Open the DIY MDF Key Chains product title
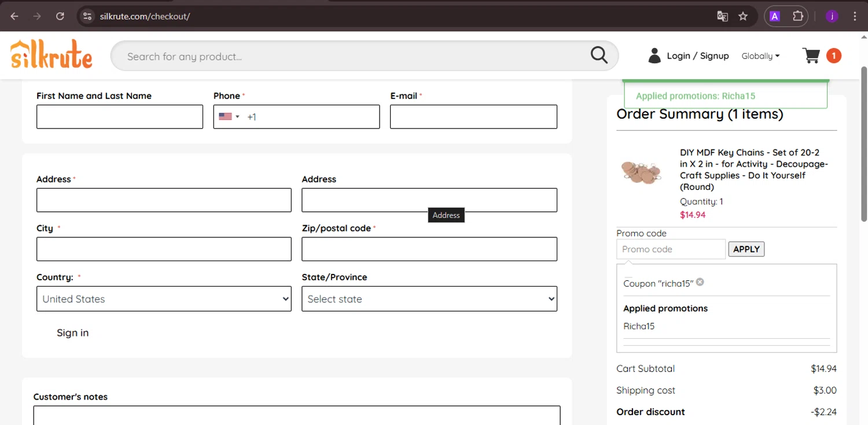 tap(754, 170)
